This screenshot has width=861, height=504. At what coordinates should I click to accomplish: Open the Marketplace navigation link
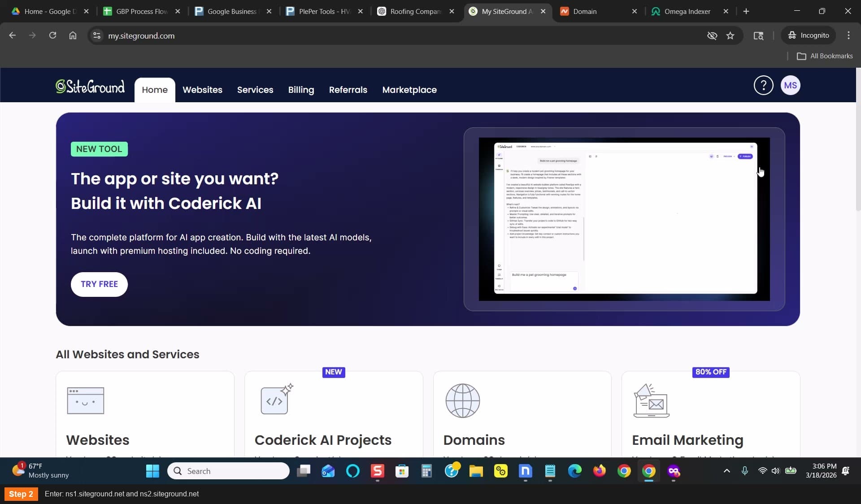pyautogui.click(x=409, y=90)
